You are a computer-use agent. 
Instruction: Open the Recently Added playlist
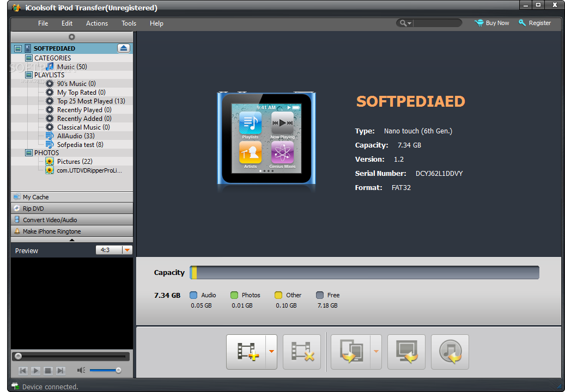pyautogui.click(x=84, y=119)
